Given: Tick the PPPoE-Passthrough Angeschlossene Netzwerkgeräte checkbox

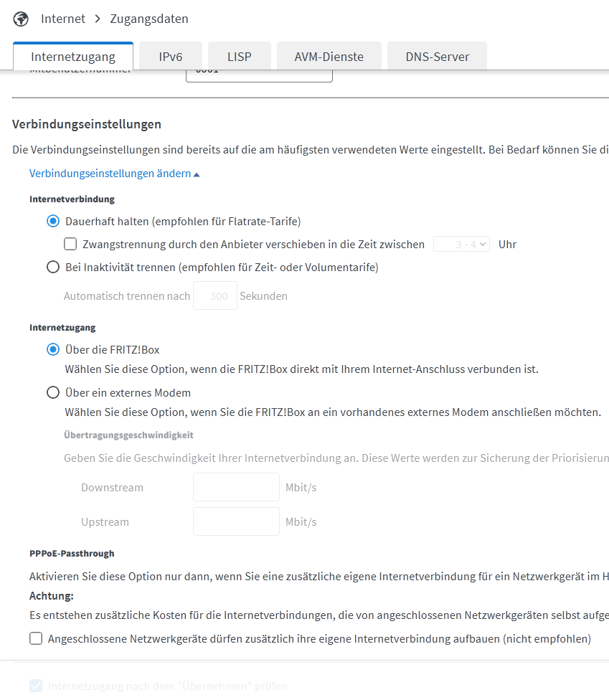Looking at the screenshot, I should tap(36, 638).
